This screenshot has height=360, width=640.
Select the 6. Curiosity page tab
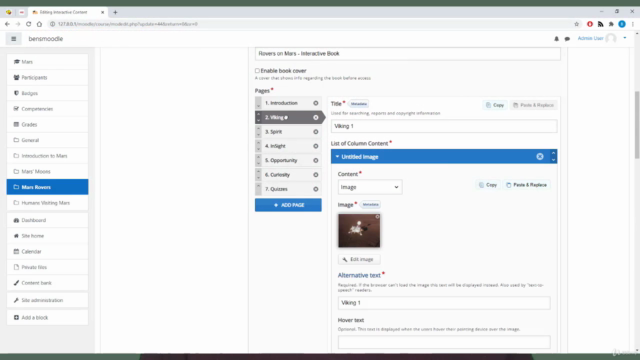coord(288,174)
